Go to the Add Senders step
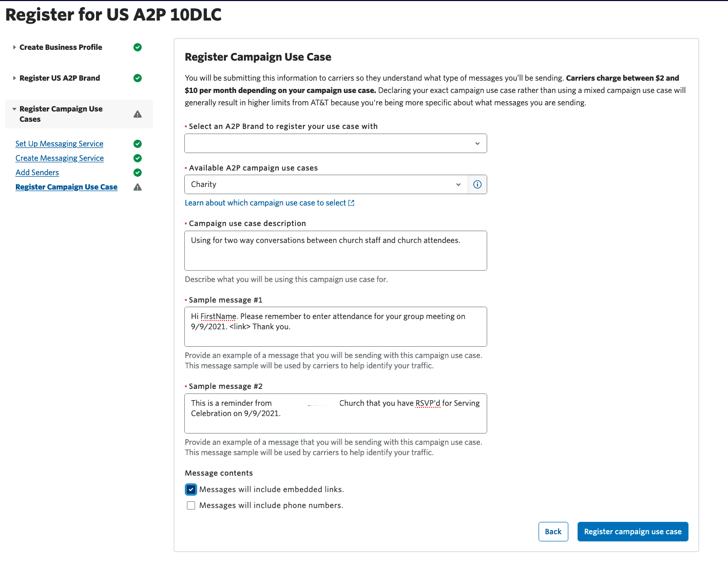 (x=37, y=173)
